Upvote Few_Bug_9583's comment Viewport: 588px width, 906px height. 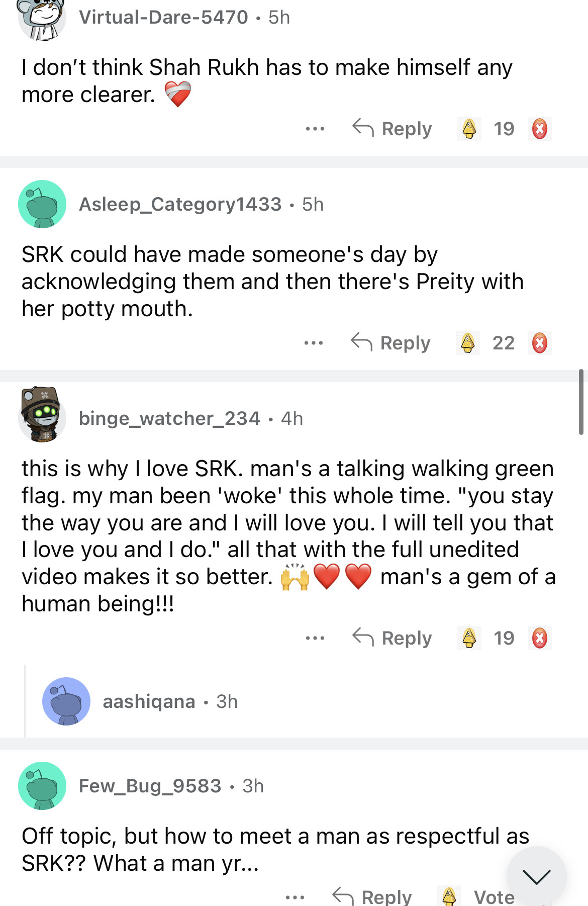pyautogui.click(x=449, y=896)
